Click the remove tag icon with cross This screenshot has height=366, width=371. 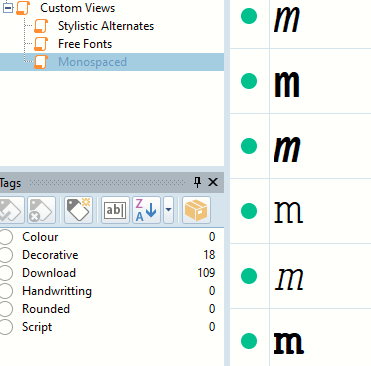41,210
